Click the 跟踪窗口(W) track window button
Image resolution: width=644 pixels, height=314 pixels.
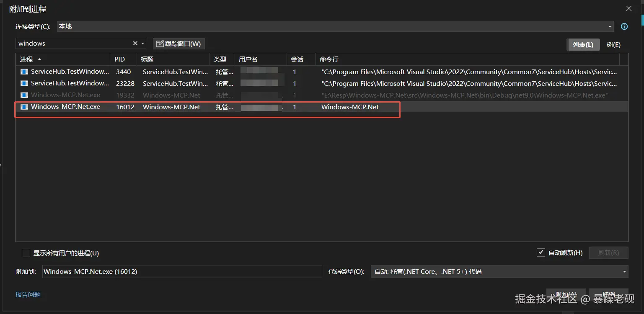tap(178, 44)
